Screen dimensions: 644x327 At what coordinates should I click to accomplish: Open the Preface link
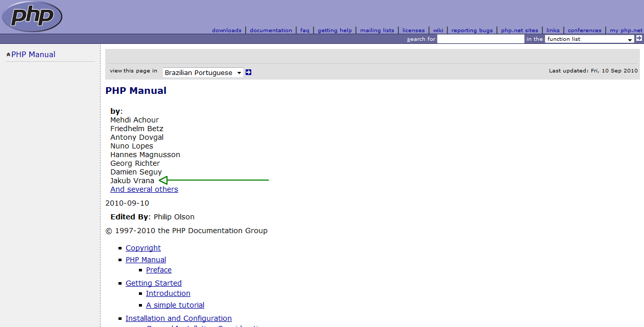click(159, 270)
